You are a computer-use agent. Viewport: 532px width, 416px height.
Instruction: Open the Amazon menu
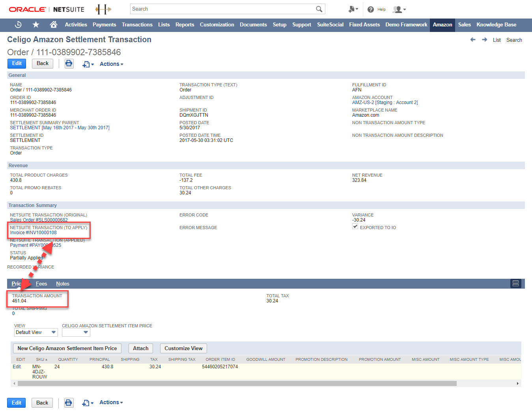(442, 24)
